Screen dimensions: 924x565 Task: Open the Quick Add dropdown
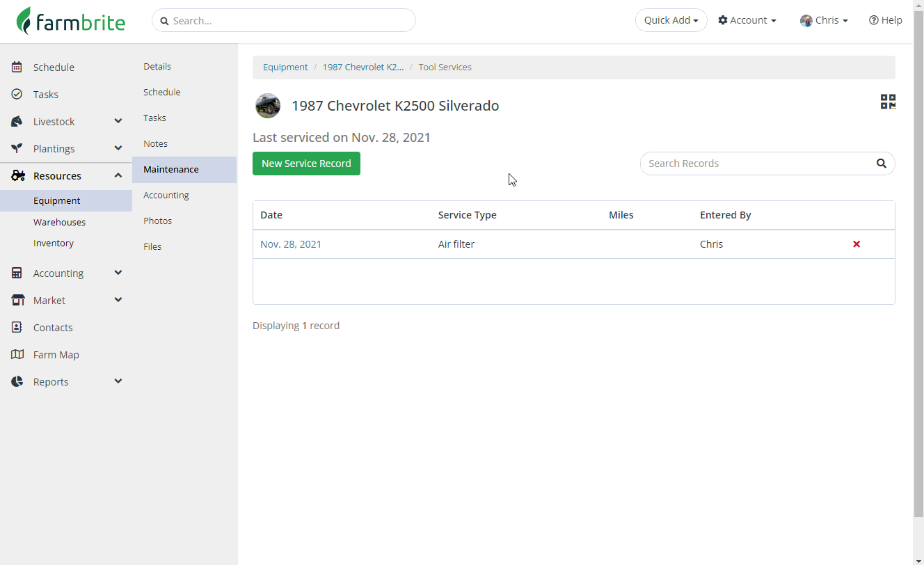[x=671, y=20]
